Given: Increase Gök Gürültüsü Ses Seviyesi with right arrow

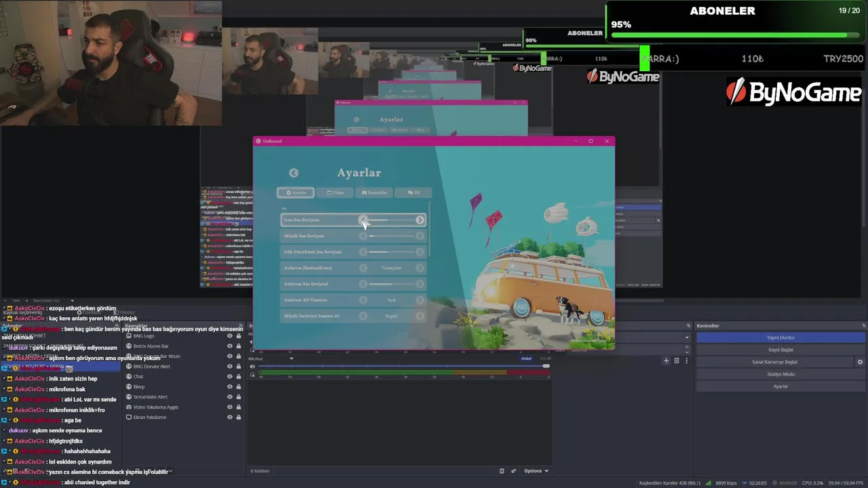Looking at the screenshot, I should (420, 251).
